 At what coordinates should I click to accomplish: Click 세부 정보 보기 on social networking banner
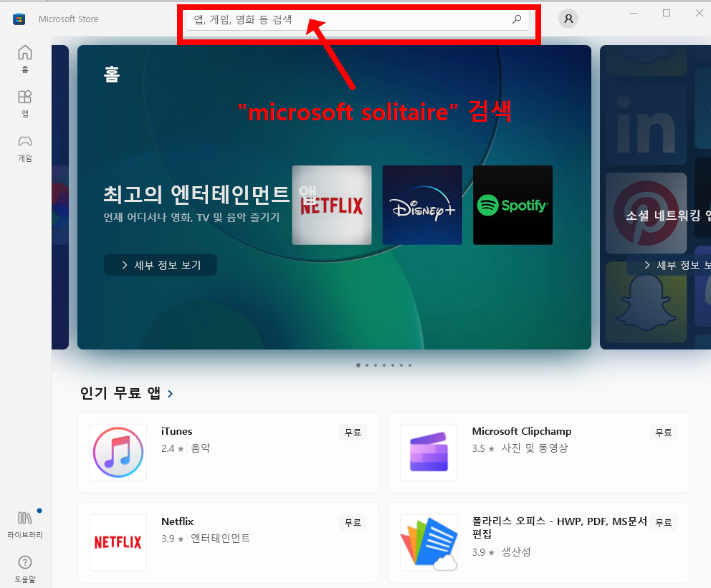click(669, 265)
